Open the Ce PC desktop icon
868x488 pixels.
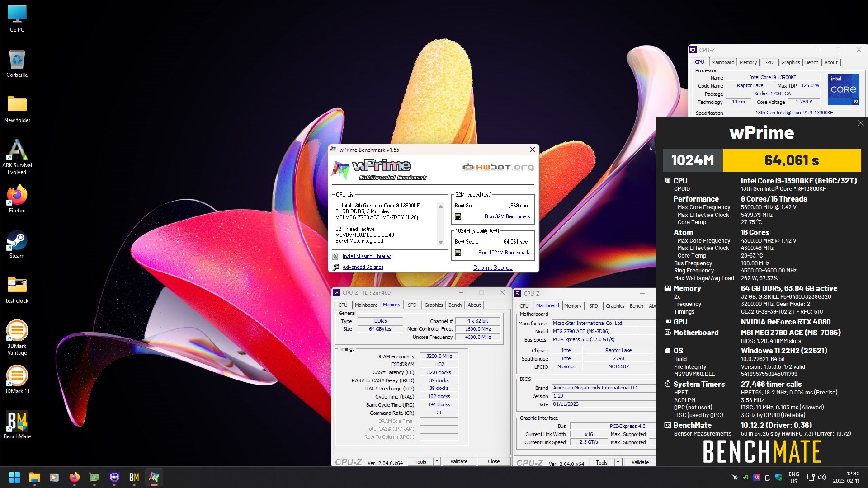(x=17, y=19)
